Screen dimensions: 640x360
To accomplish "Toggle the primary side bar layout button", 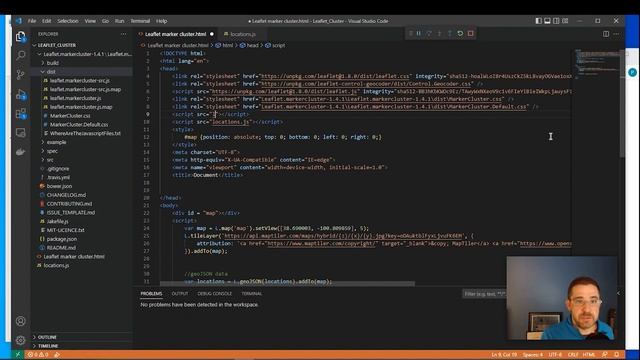I will point(539,21).
